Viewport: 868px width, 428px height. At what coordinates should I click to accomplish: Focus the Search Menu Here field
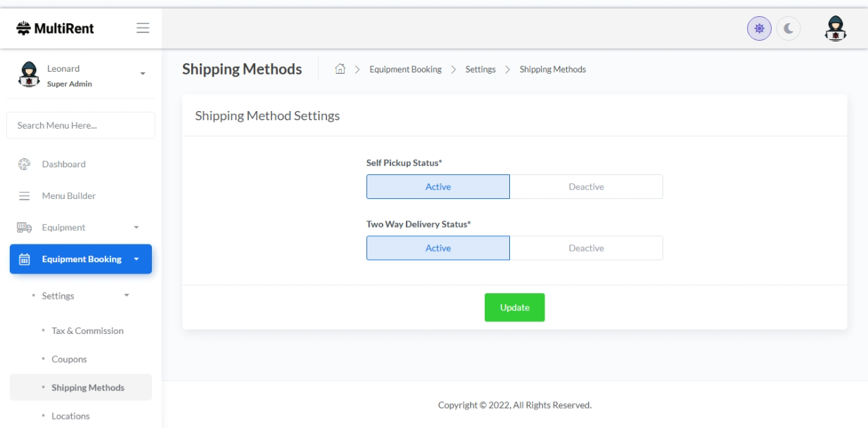[x=81, y=125]
